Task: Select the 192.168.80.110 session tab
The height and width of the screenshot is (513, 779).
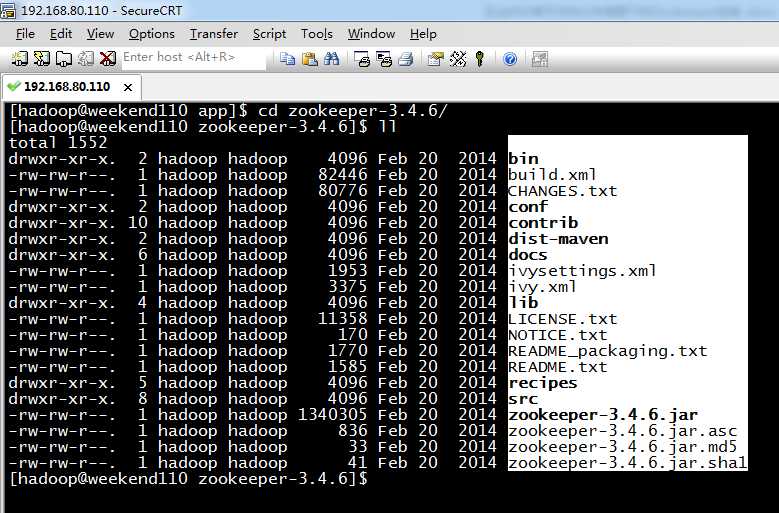Action: tap(72, 87)
